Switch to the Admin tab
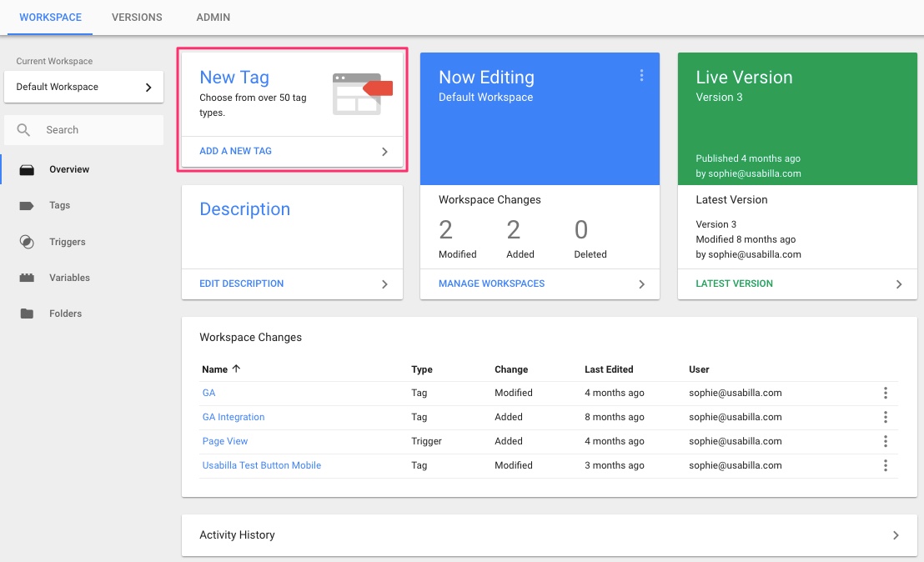Screen dimensions: 924x562 pos(213,17)
